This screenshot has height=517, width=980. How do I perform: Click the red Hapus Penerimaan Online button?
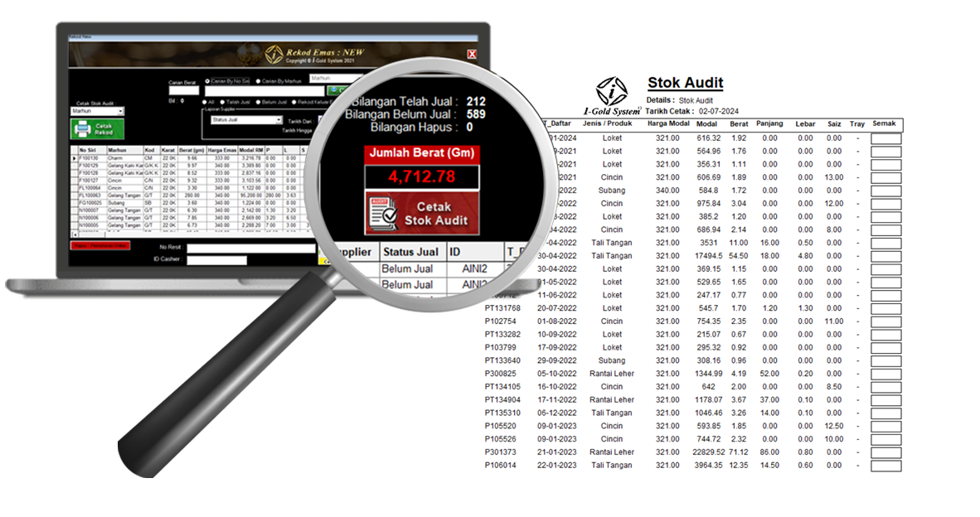click(x=99, y=246)
